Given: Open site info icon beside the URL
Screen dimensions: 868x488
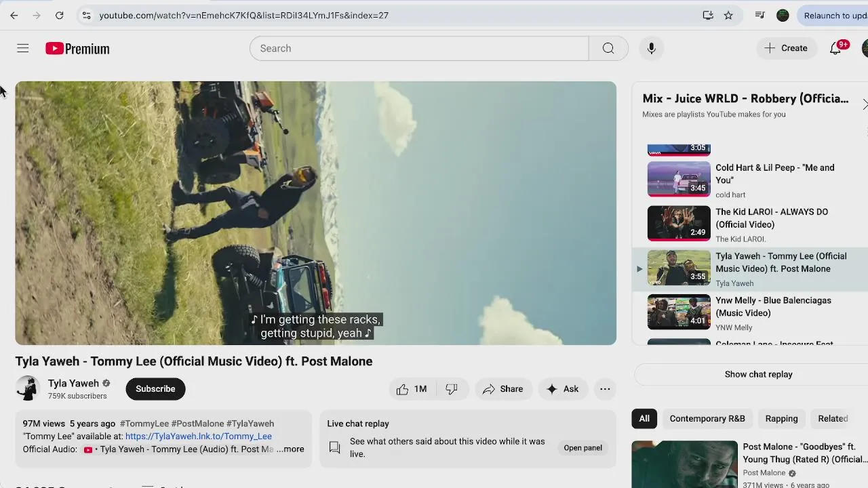Looking at the screenshot, I should pyautogui.click(x=86, y=15).
